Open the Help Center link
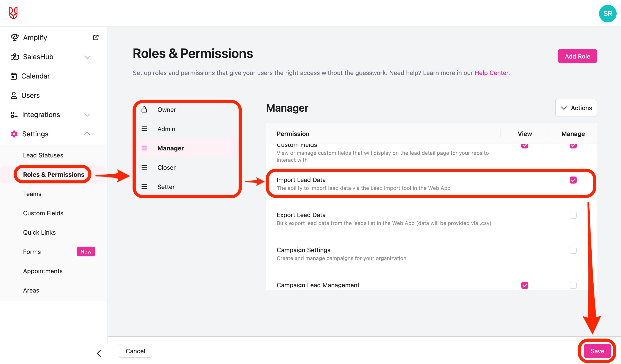Screen dimensions: 621x364 491,73
